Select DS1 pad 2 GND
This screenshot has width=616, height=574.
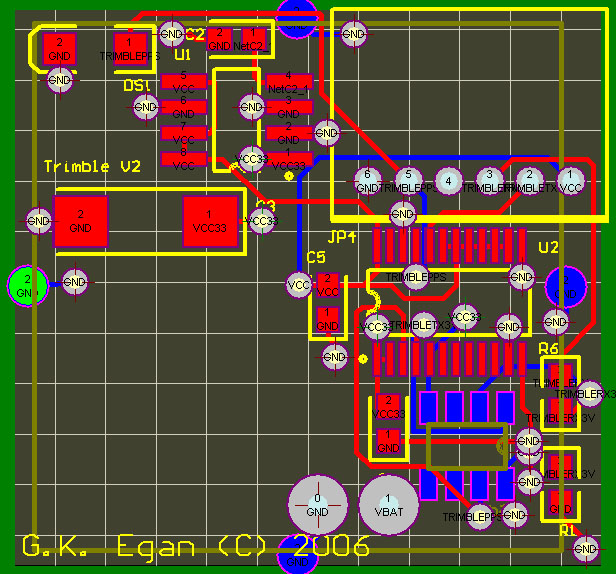59,49
